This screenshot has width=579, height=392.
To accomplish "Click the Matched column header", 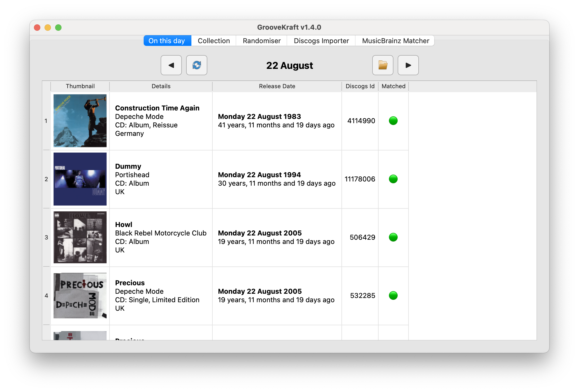I will point(393,86).
